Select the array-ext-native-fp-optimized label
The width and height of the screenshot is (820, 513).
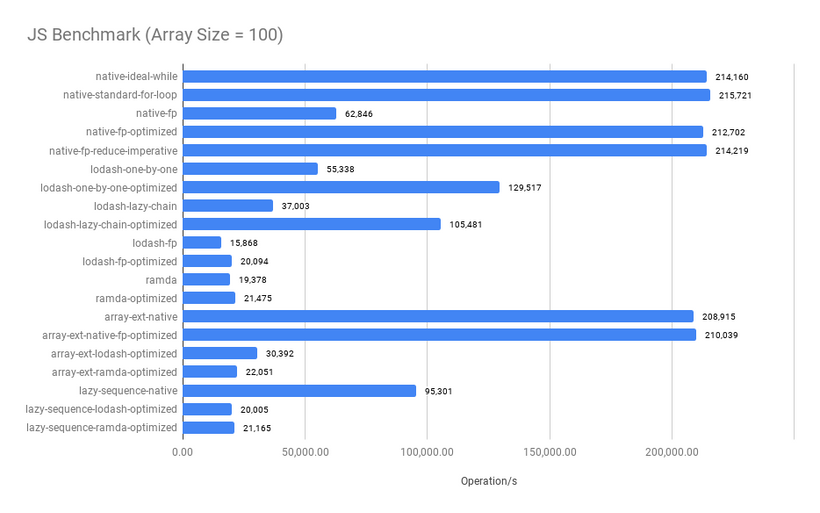[110, 335]
